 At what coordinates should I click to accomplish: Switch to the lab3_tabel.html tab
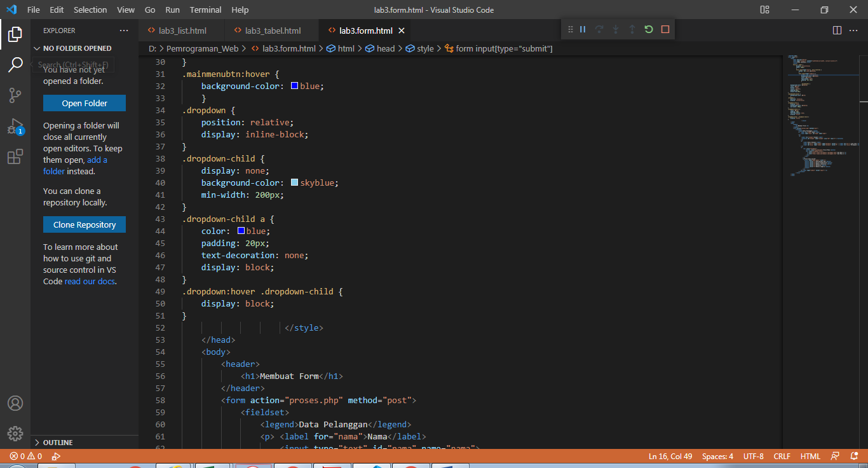(271, 29)
